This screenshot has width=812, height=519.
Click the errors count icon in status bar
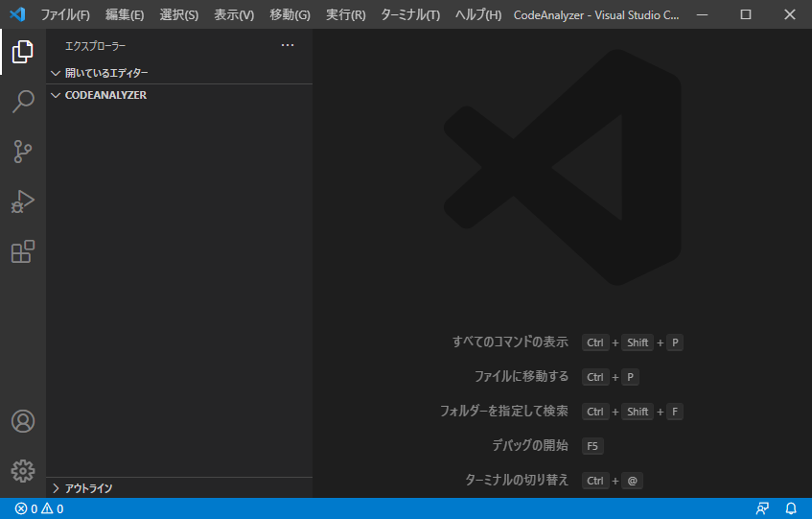click(x=21, y=508)
